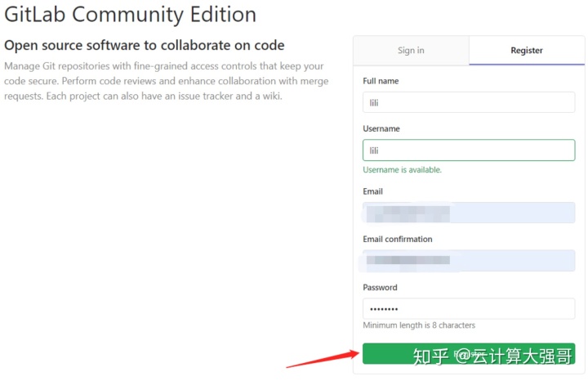
Task: Select the Register tab
Action: [x=527, y=51]
